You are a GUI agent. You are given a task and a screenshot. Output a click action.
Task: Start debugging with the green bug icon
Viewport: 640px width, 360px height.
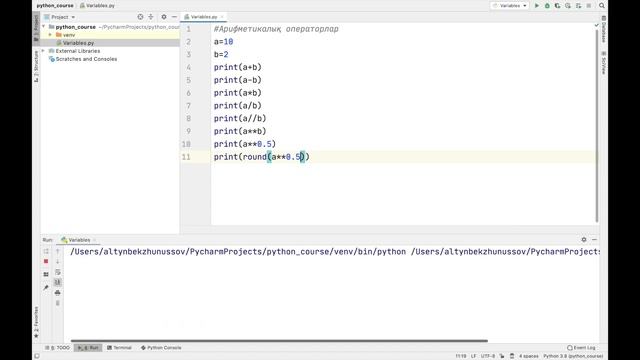(x=547, y=6)
